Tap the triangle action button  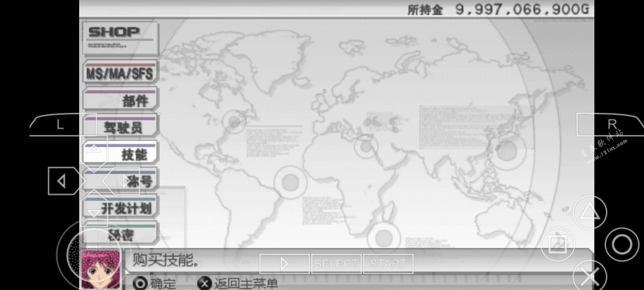(x=590, y=212)
